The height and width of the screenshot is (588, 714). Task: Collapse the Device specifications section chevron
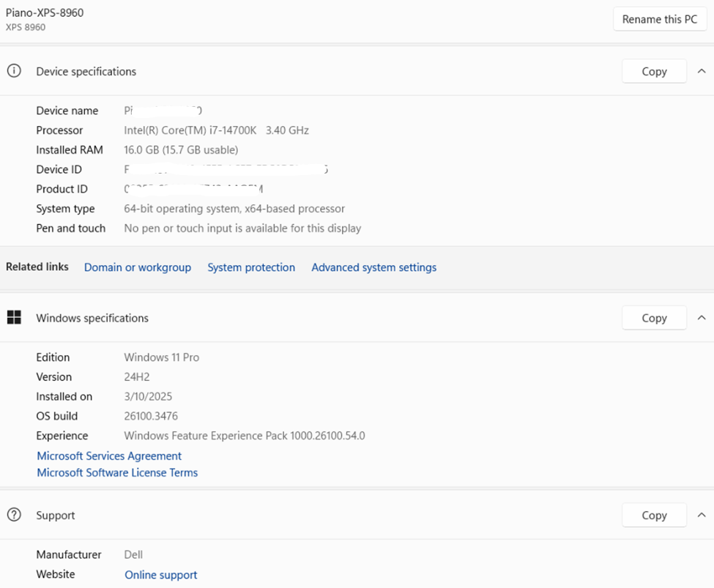[x=702, y=71]
